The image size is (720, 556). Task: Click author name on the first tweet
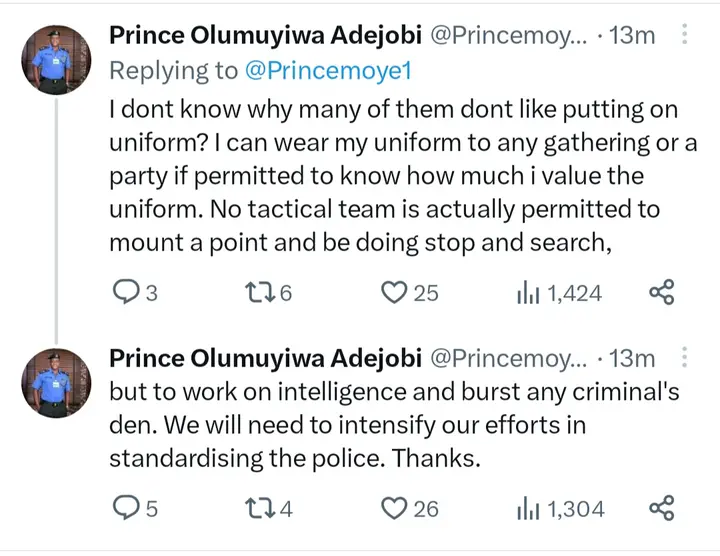click(264, 36)
